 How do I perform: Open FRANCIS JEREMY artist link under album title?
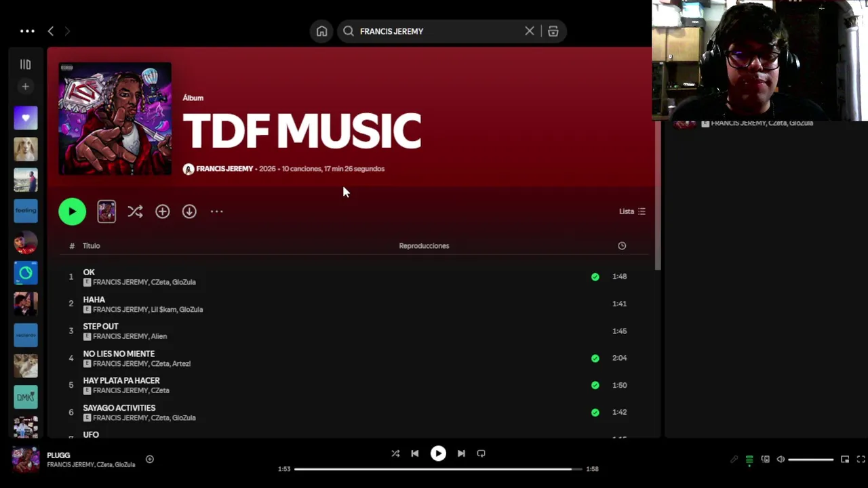(x=224, y=169)
